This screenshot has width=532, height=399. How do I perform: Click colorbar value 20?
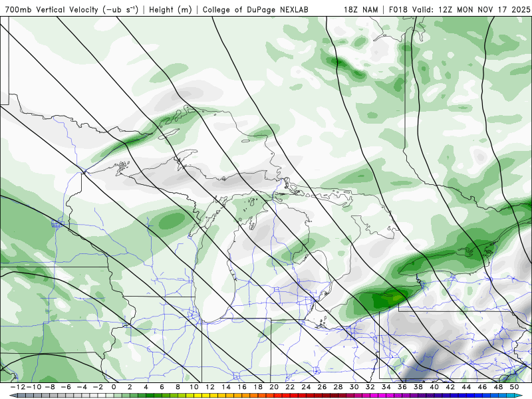(x=274, y=387)
